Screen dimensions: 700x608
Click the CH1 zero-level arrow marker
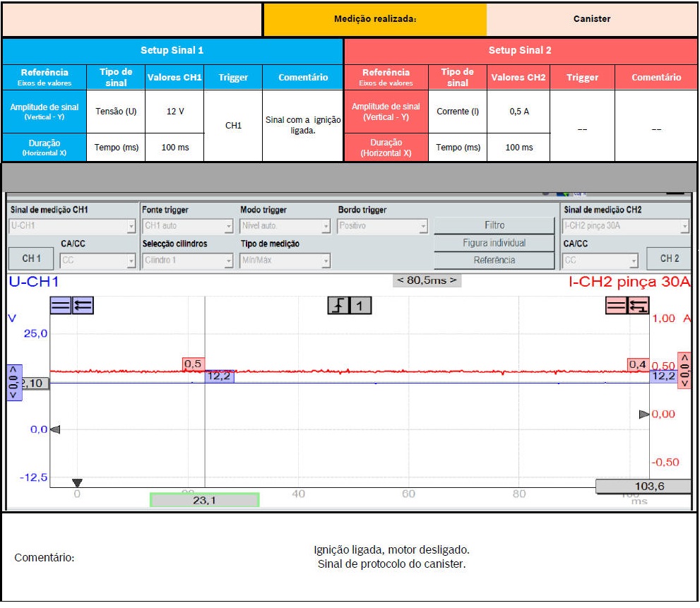point(55,429)
